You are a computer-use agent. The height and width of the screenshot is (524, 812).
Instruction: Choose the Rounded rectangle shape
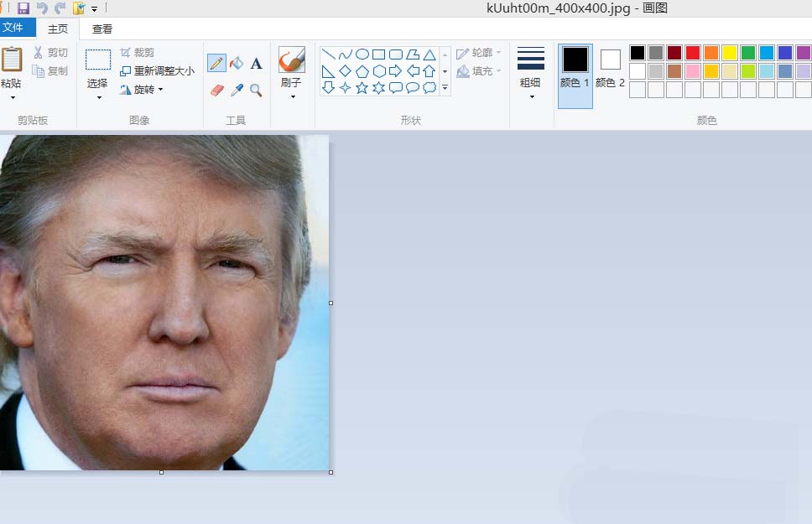click(396, 54)
